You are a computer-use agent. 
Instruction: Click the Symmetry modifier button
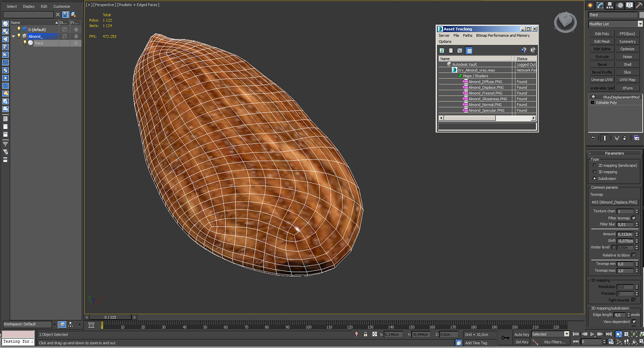627,41
